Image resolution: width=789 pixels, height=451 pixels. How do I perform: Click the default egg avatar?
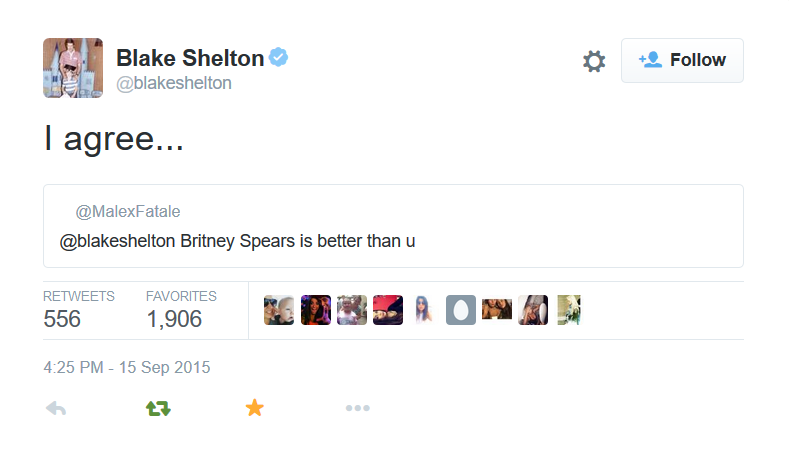tap(461, 310)
